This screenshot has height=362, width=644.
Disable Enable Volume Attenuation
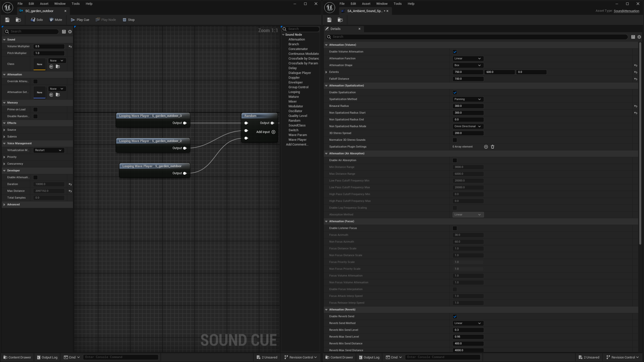pos(455,52)
